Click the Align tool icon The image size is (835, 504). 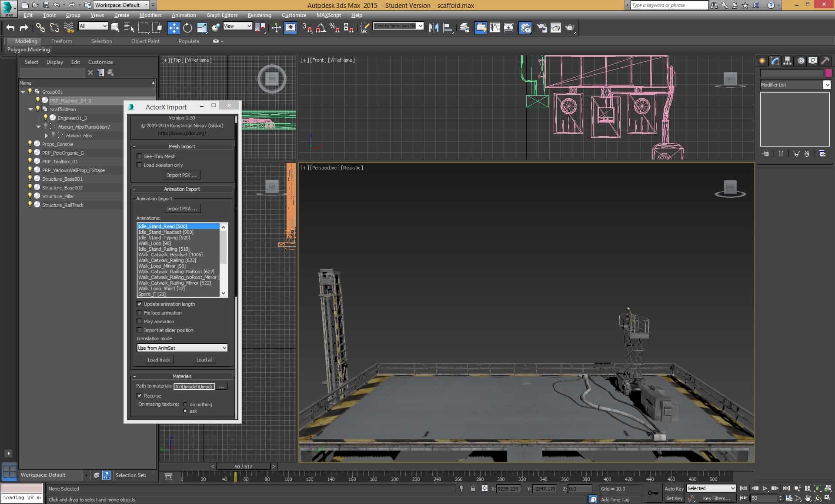coord(448,28)
